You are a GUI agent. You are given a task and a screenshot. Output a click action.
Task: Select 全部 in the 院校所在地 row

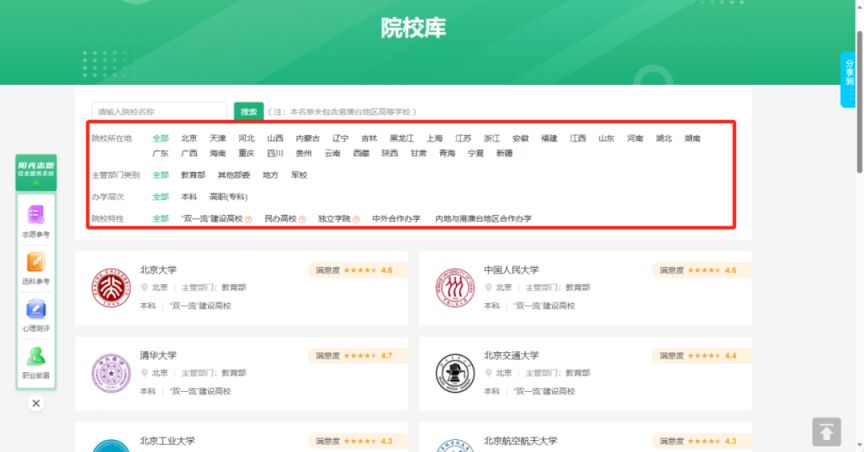(160, 138)
